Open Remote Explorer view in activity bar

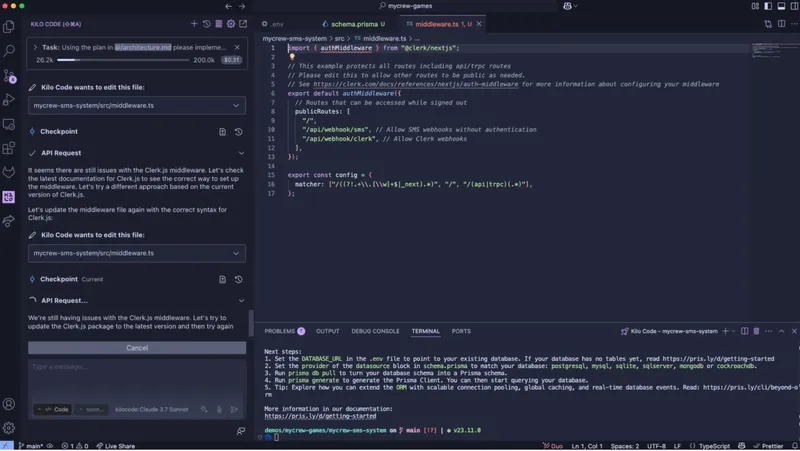pyautogui.click(x=9, y=124)
